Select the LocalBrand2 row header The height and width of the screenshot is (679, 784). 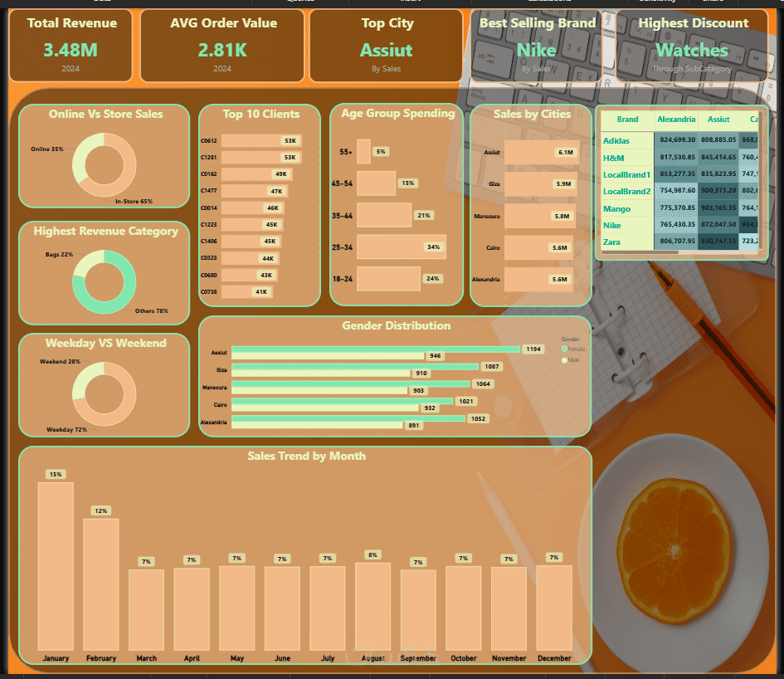(x=627, y=191)
